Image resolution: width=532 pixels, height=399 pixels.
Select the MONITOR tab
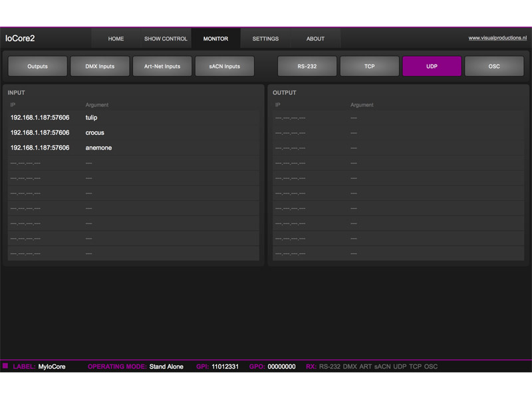215,39
